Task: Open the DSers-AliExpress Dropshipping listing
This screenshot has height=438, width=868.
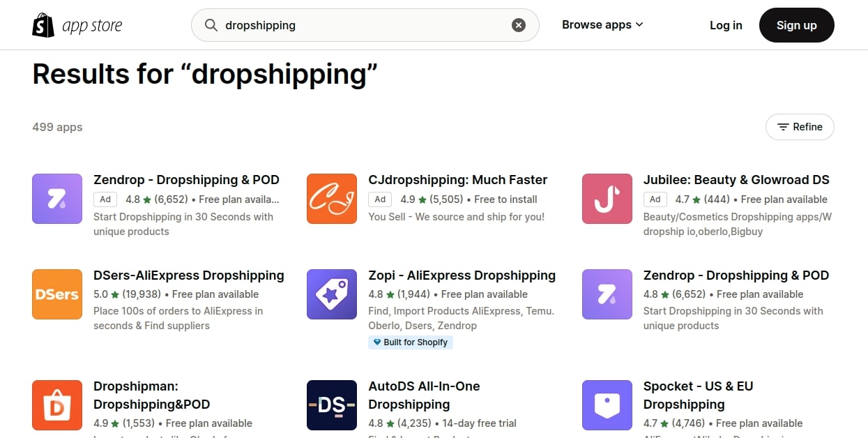Action: pos(188,275)
